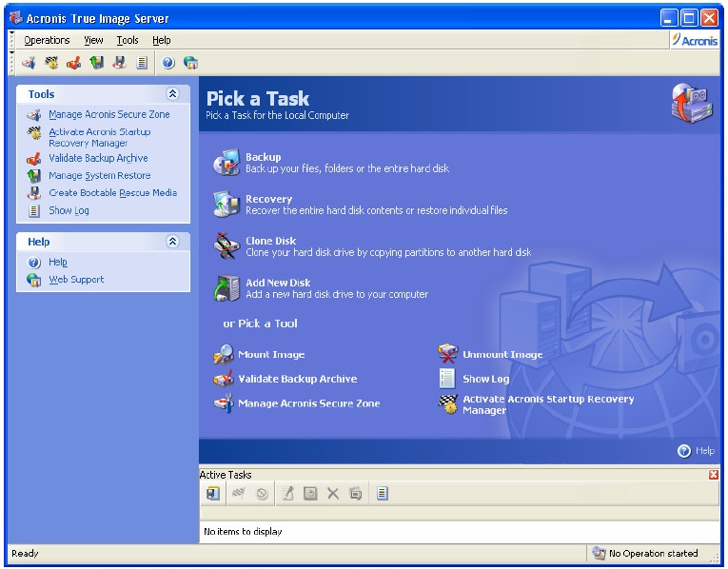Click the "Active Tasks" panel title
728x569 pixels.
[x=226, y=475]
